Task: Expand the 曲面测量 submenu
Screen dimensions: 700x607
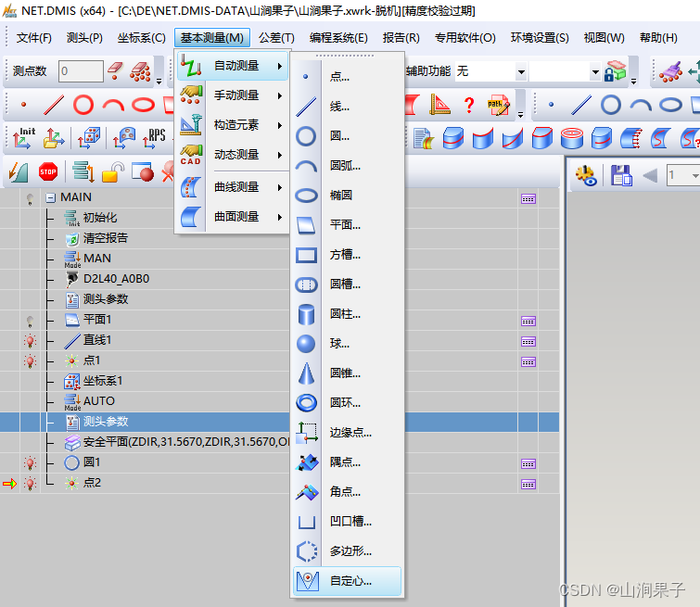Action: pos(233,217)
